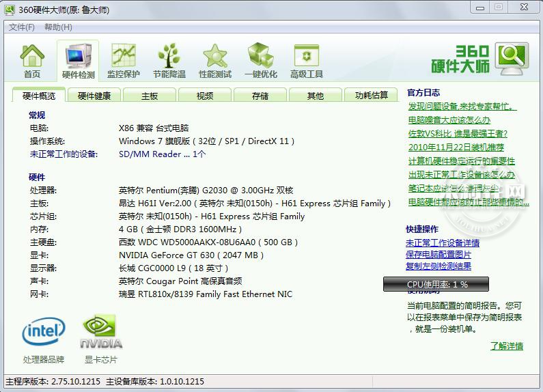
Task: Click the 未正常工作的设备 label
Action: [x=64, y=154]
